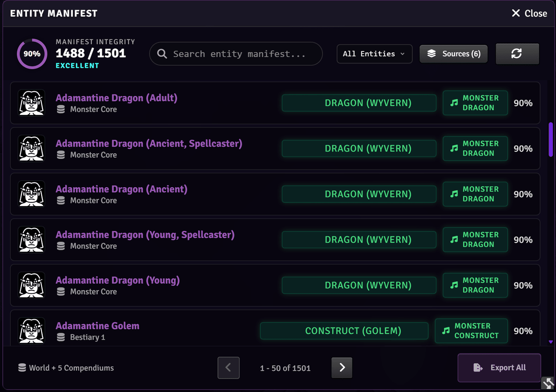Open the CONSTRUCT (GOLEM) selector for Adamantine Golem
This screenshot has height=392, width=556.
click(344, 331)
